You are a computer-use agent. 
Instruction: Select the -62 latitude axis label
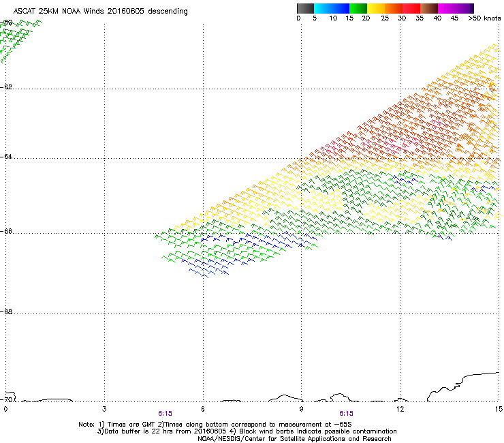[x=6, y=87]
